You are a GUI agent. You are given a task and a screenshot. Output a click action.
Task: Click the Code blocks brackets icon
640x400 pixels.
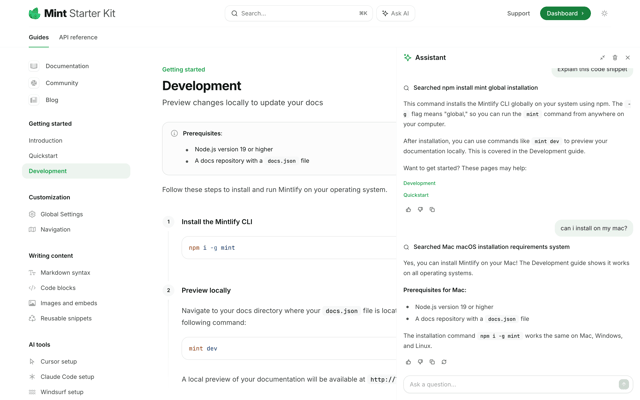click(32, 288)
